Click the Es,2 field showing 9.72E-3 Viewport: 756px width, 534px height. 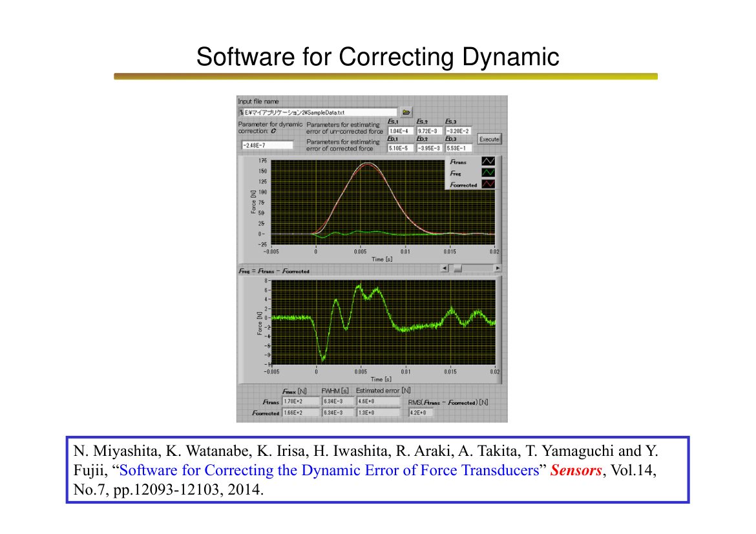429,131
